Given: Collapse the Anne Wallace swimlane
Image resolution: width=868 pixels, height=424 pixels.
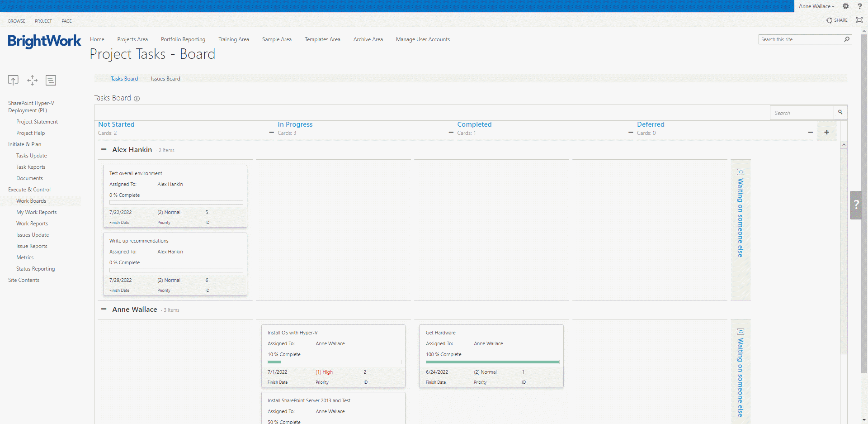Looking at the screenshot, I should pos(104,309).
